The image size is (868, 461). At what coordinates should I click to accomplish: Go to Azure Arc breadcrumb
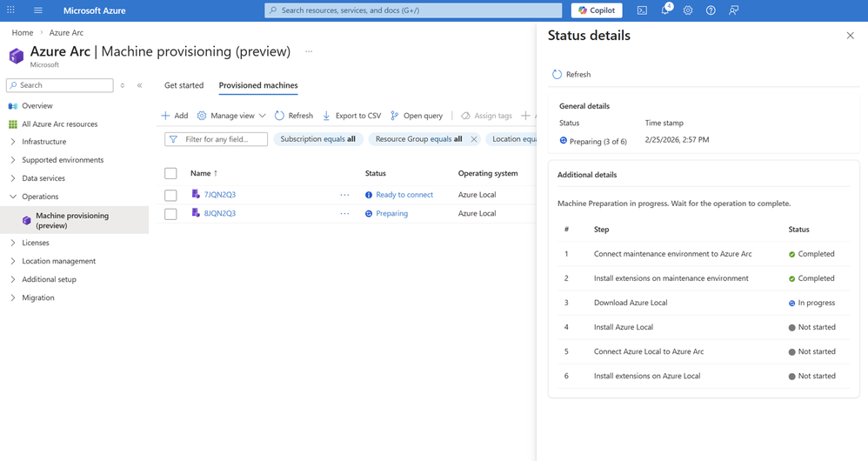click(x=66, y=33)
